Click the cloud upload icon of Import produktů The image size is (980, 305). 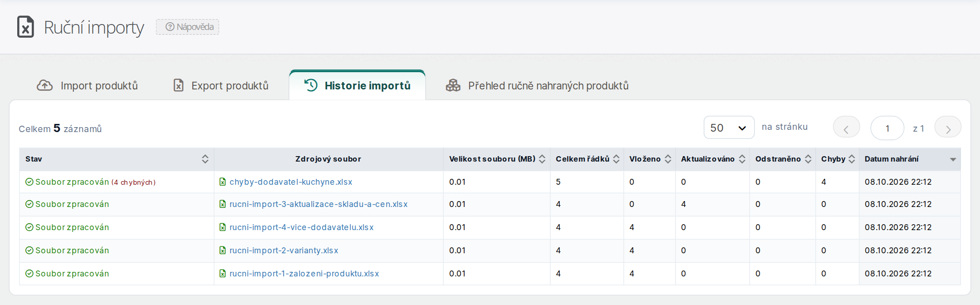[x=44, y=85]
